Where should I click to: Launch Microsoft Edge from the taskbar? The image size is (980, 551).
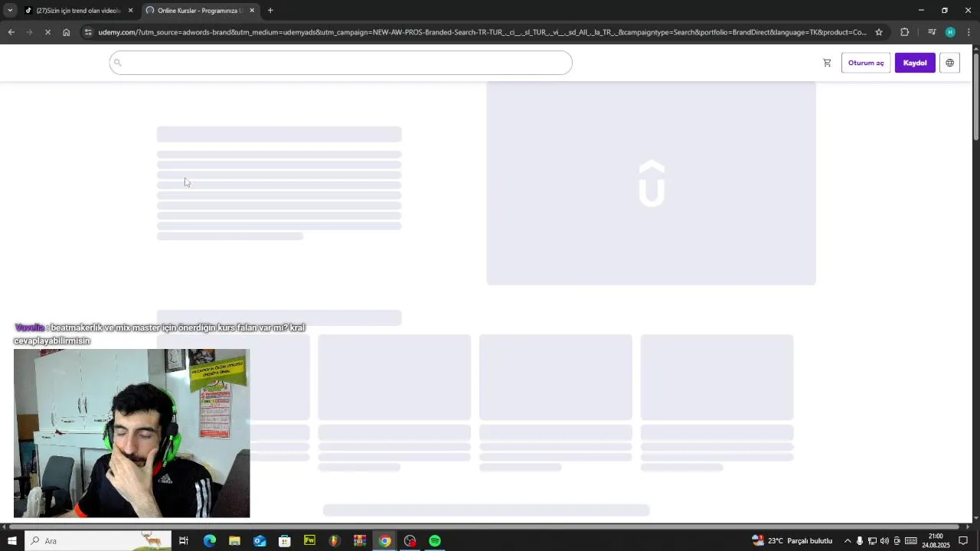(x=210, y=541)
